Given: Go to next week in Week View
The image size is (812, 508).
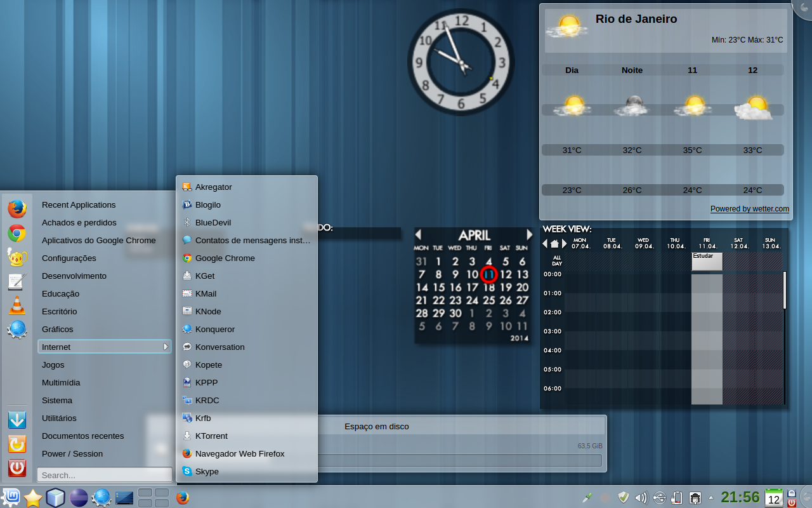Looking at the screenshot, I should tap(565, 244).
